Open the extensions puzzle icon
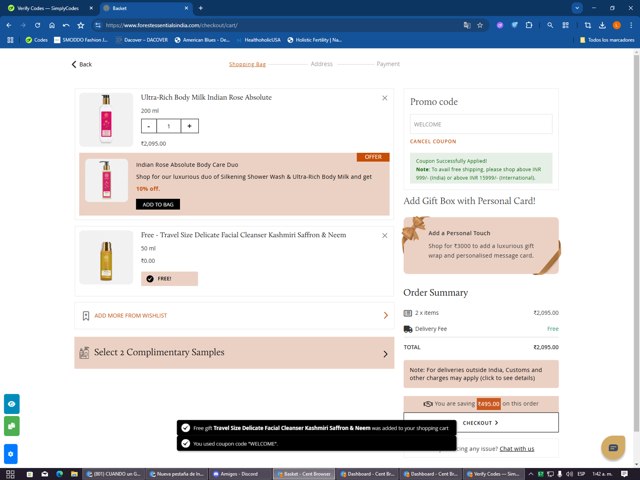The image size is (640, 480). pyautogui.click(x=529, y=25)
